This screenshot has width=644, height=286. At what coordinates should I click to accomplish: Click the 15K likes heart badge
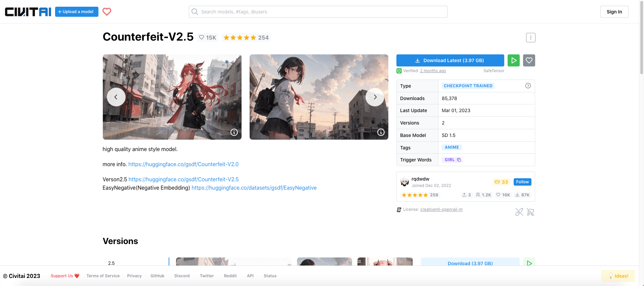pos(208,38)
